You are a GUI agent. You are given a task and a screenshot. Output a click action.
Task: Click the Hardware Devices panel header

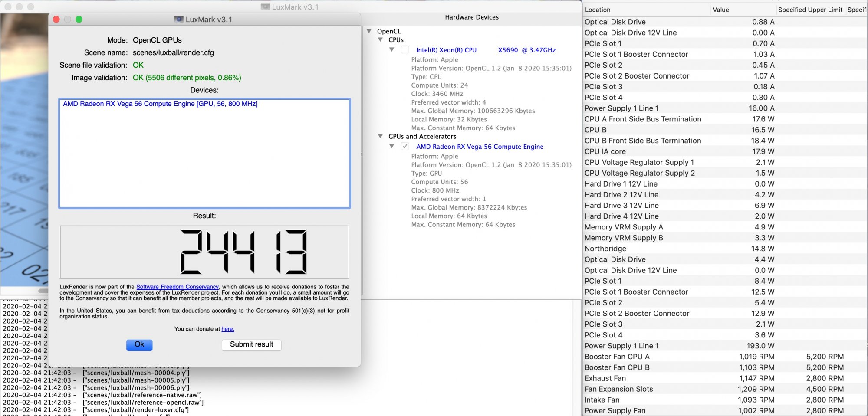click(x=472, y=17)
